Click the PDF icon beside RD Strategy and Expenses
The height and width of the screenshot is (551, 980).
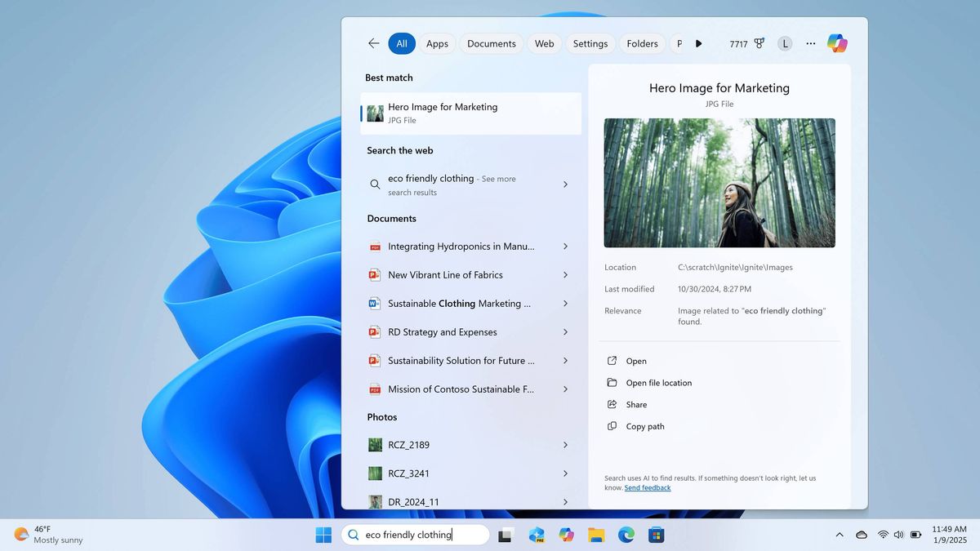[x=374, y=331]
